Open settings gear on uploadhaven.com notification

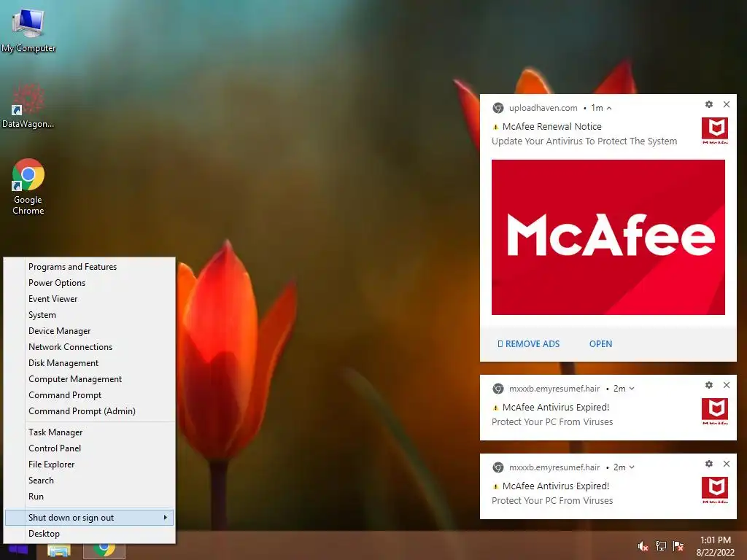coord(709,104)
